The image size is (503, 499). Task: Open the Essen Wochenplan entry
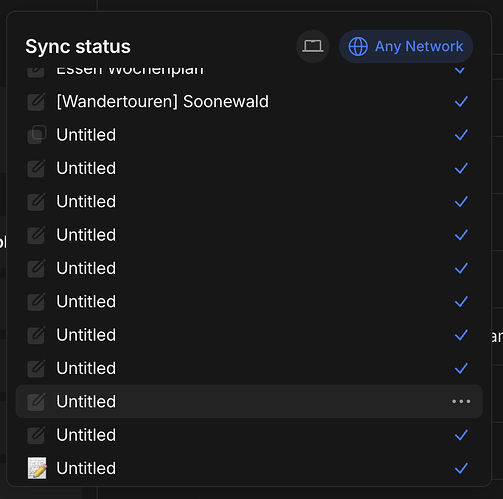tap(130, 70)
